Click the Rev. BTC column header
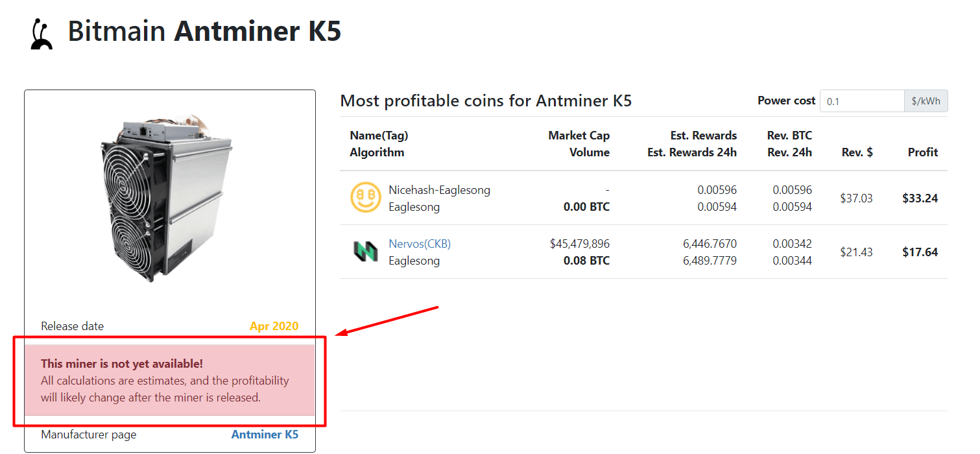980x454 pixels. (789, 135)
